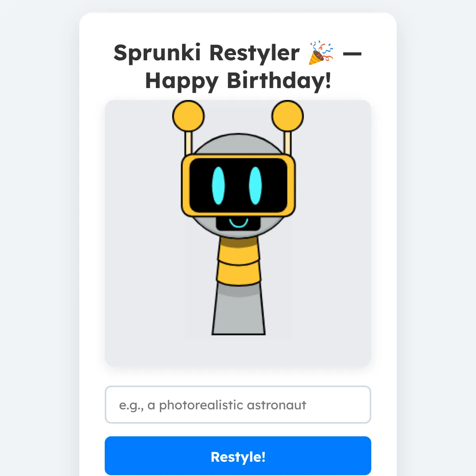Click the robot's left cyan eye
The width and height of the screenshot is (476, 476).
tap(218, 186)
